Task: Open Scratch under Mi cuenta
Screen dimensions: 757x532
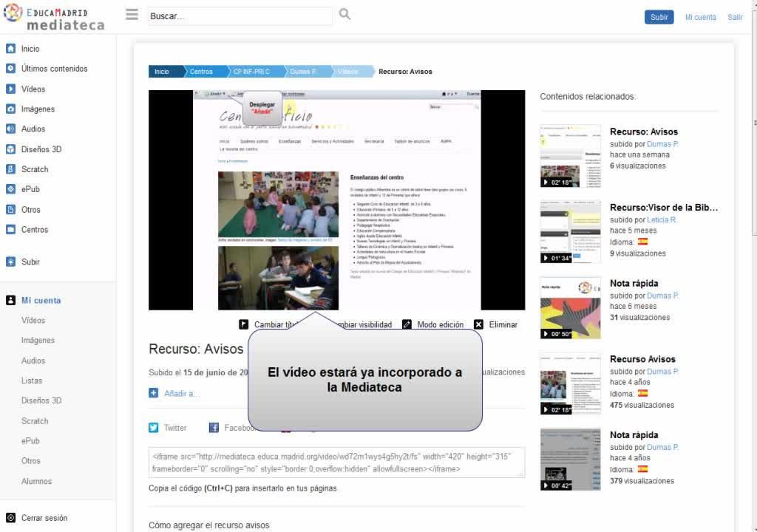Action: tap(35, 421)
